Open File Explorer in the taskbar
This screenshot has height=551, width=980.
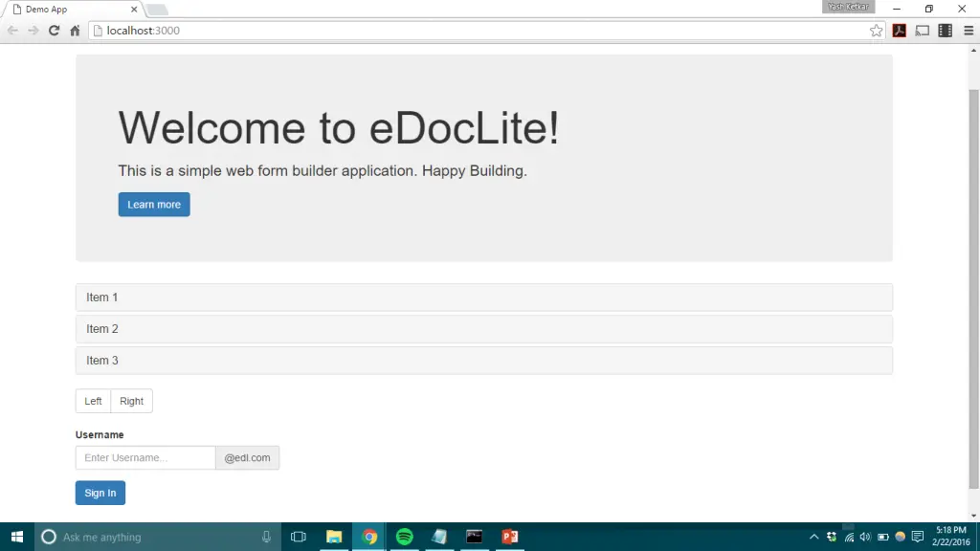[x=334, y=537]
